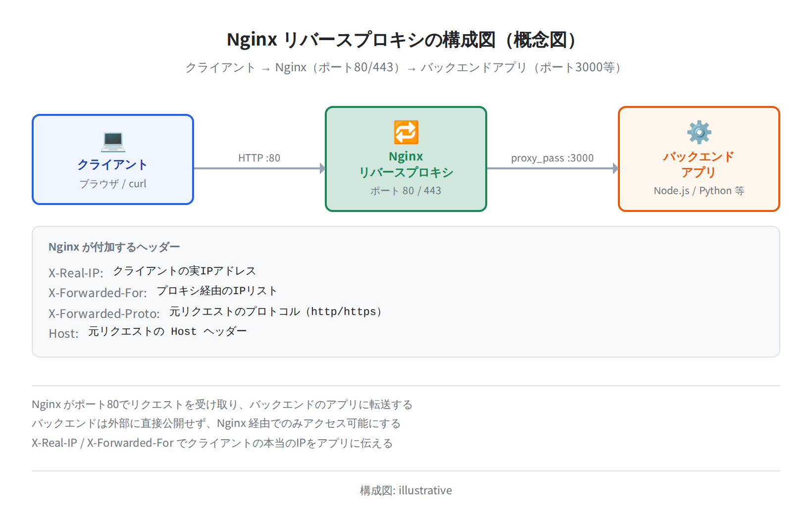Click the アプリ text in the orange box

coord(699,172)
